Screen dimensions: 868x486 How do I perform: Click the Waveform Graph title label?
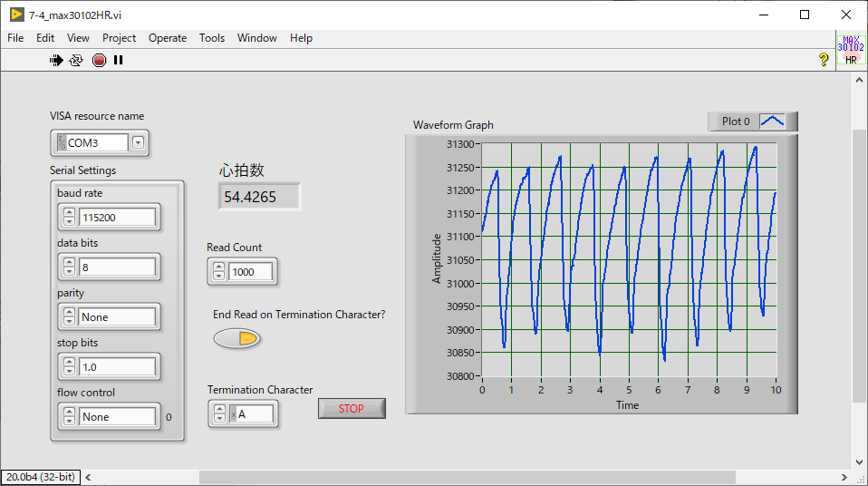pyautogui.click(x=453, y=125)
